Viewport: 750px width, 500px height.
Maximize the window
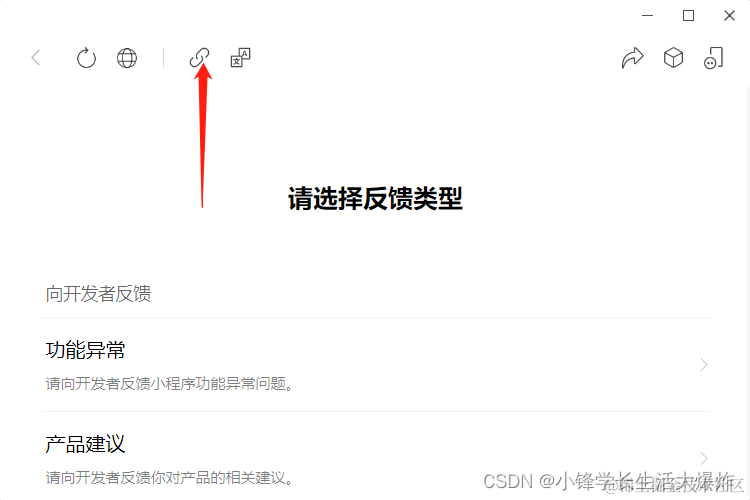click(688, 15)
